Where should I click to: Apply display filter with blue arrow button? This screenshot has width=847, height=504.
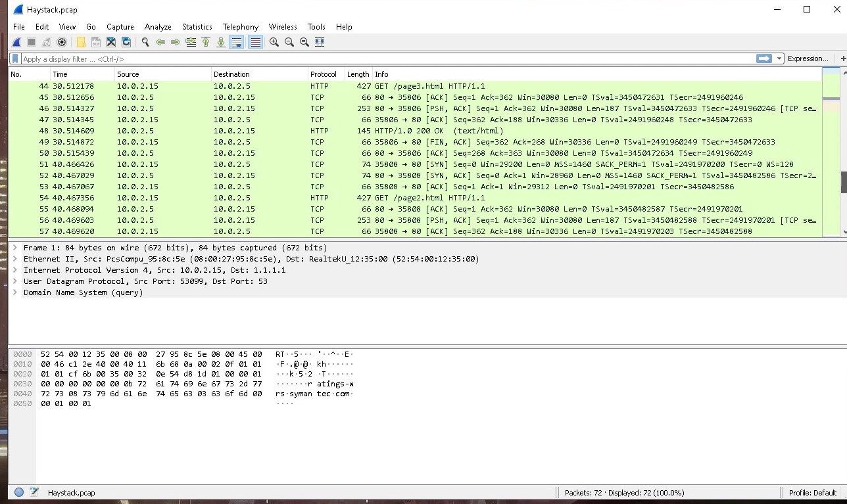(x=764, y=58)
